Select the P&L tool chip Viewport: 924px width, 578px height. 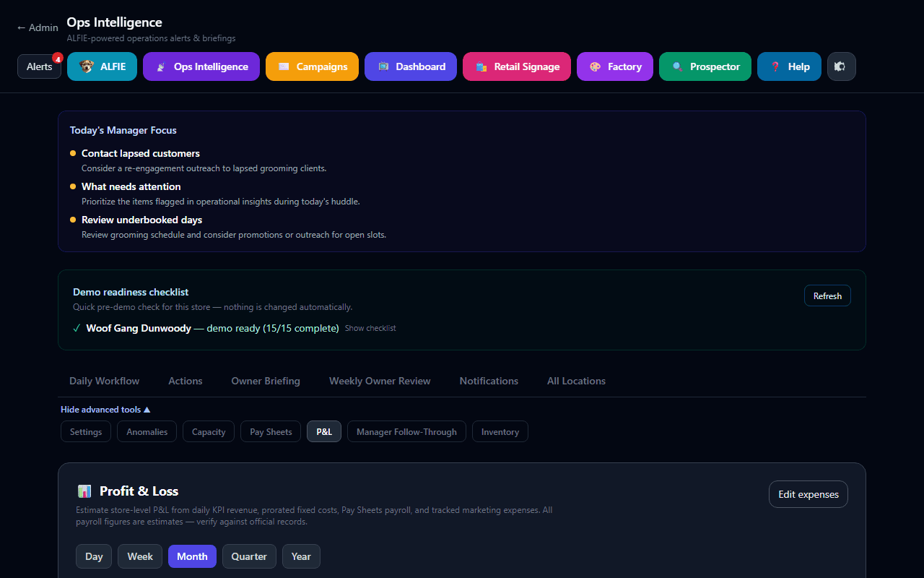tap(324, 431)
